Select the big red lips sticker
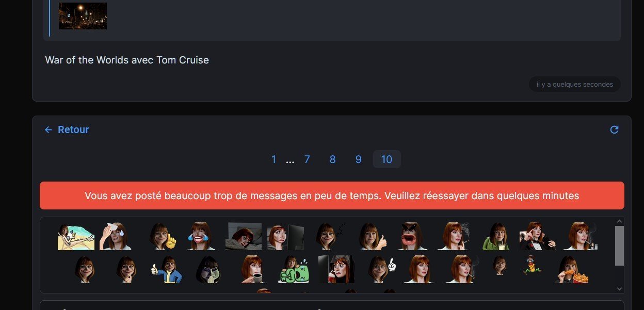Screen dimensions: 644x310 click(414, 236)
